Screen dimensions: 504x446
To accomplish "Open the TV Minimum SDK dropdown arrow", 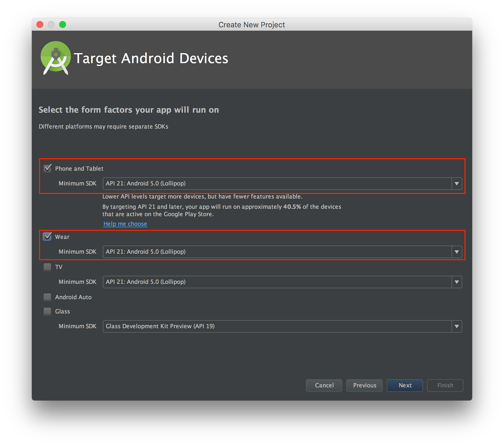I will [x=457, y=282].
